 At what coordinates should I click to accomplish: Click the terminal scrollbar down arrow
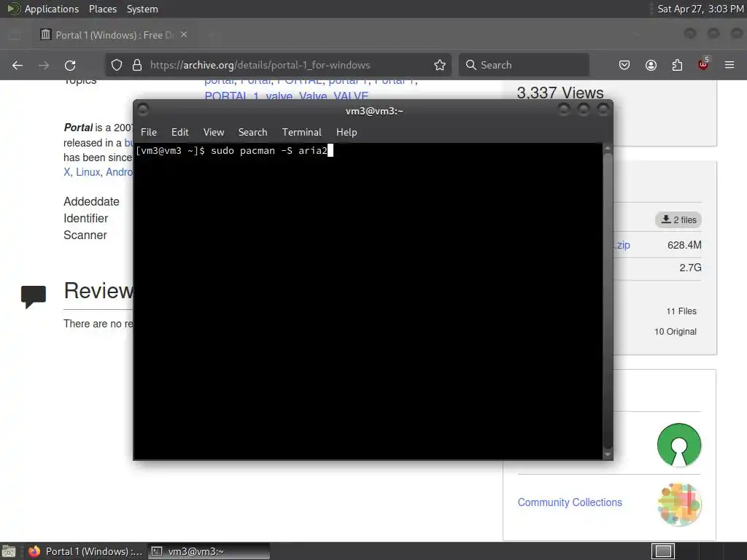[x=608, y=455]
